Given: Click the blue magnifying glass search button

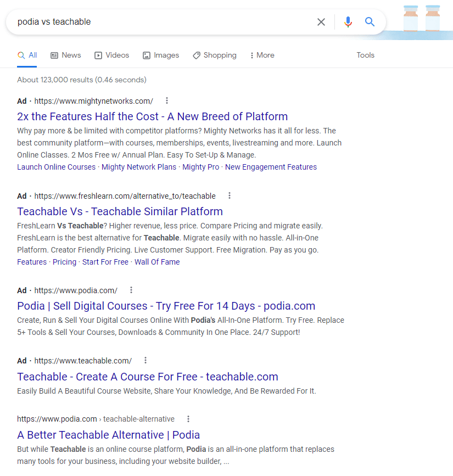Looking at the screenshot, I should pos(370,21).
